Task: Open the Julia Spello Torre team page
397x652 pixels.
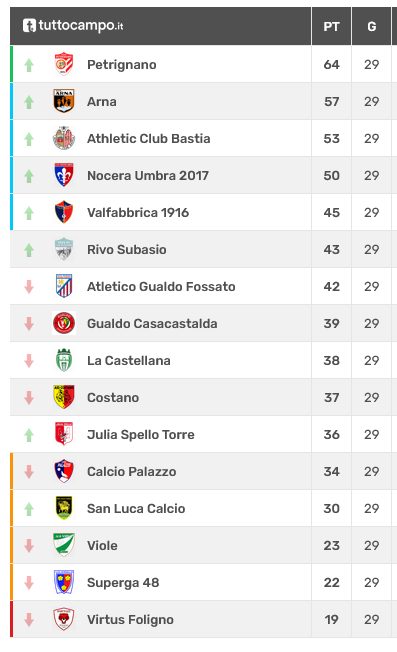Action: coord(141,435)
